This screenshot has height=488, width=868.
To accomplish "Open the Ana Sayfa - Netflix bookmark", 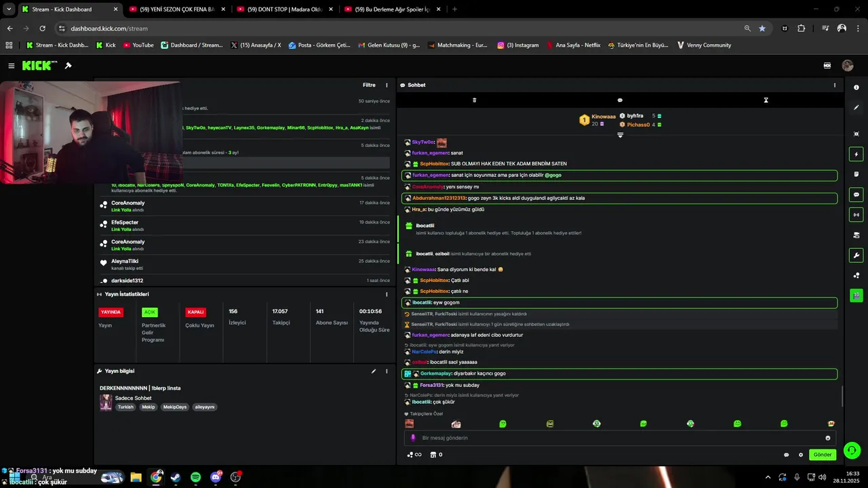I will (x=574, y=45).
